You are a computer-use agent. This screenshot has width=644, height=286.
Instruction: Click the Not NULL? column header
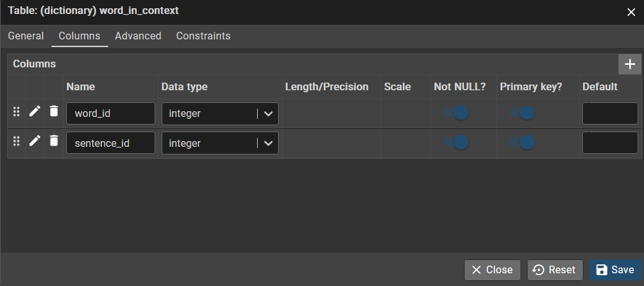pyautogui.click(x=459, y=86)
